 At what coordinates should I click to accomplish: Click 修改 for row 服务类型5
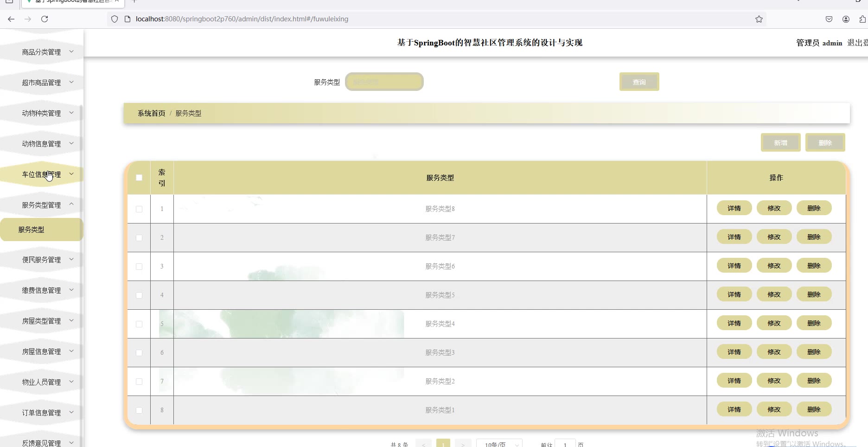coord(774,294)
